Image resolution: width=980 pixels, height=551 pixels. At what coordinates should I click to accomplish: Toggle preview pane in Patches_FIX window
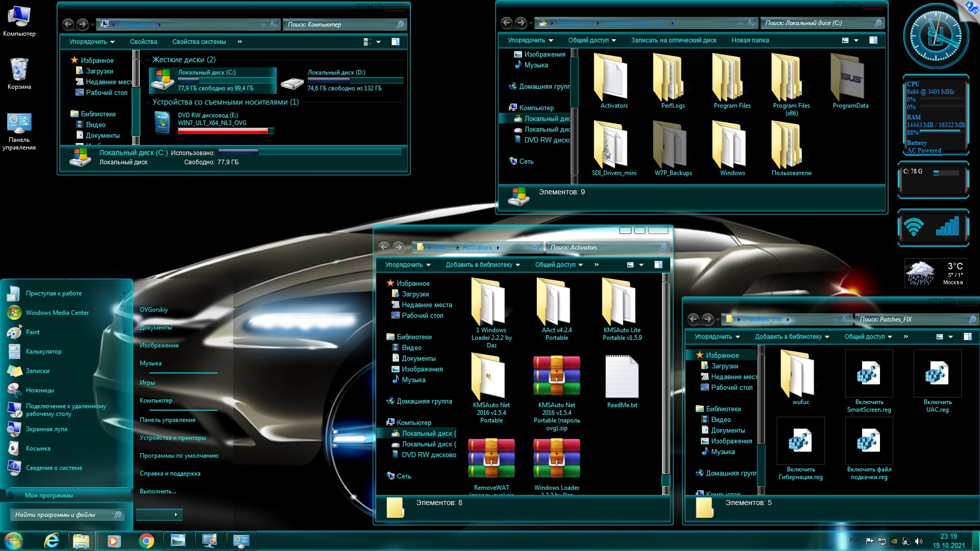[967, 337]
